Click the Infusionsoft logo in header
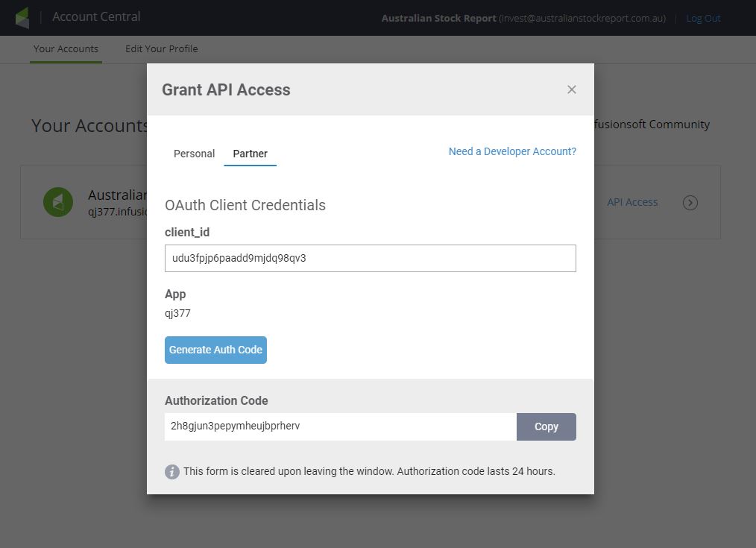 (22, 18)
